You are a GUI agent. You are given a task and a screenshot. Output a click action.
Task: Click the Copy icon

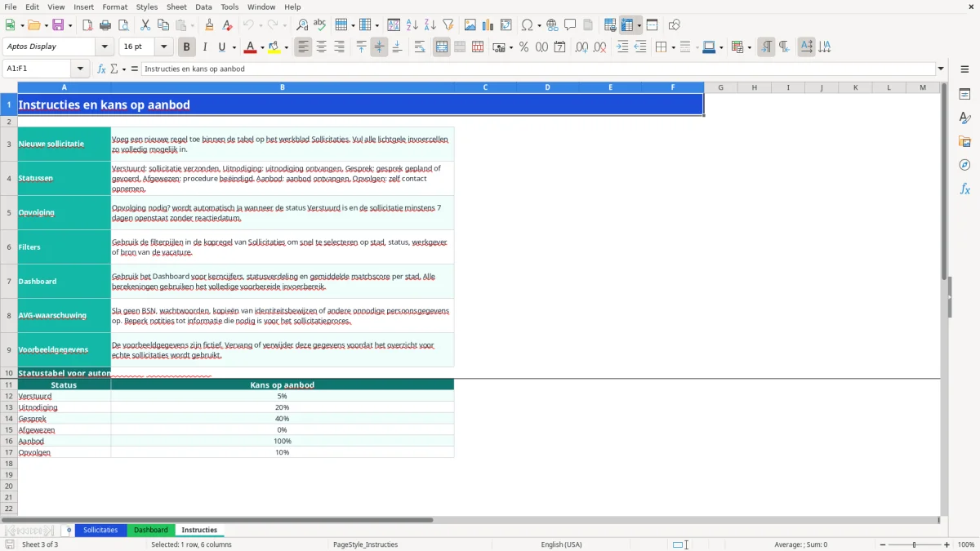[163, 25]
